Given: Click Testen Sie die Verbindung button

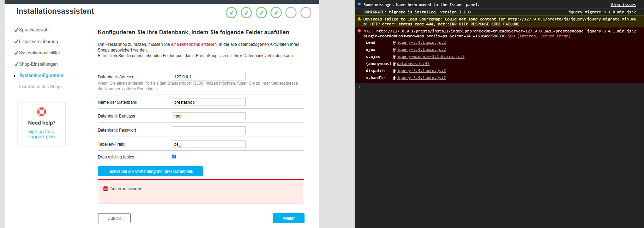Looking at the screenshot, I should click(x=150, y=171).
